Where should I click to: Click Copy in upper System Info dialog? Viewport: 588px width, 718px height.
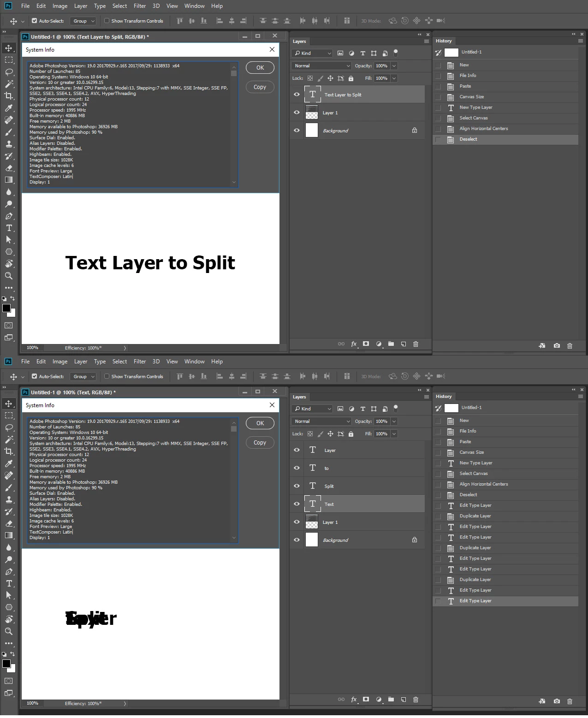260,87
